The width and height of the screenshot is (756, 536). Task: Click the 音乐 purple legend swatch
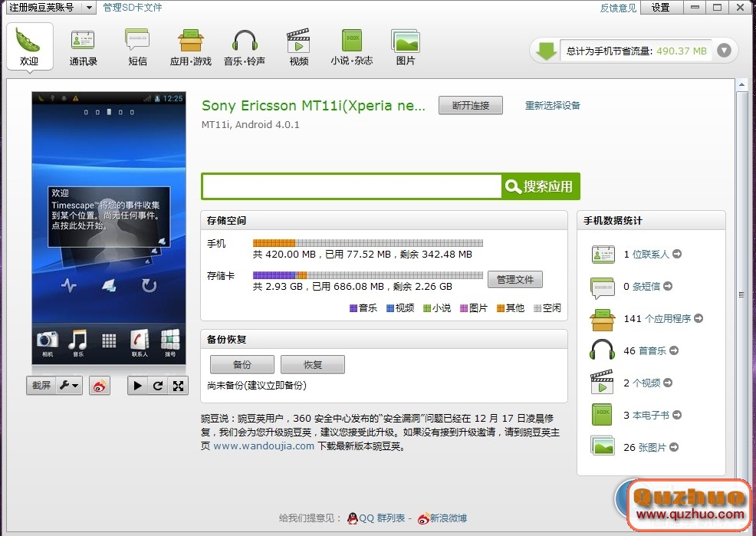353,308
